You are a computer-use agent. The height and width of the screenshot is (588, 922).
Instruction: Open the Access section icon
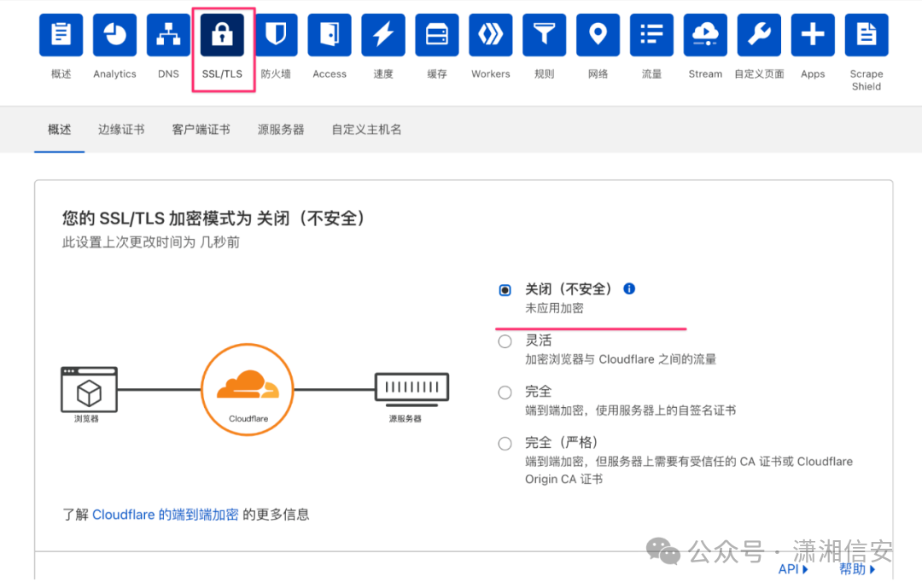pyautogui.click(x=329, y=34)
